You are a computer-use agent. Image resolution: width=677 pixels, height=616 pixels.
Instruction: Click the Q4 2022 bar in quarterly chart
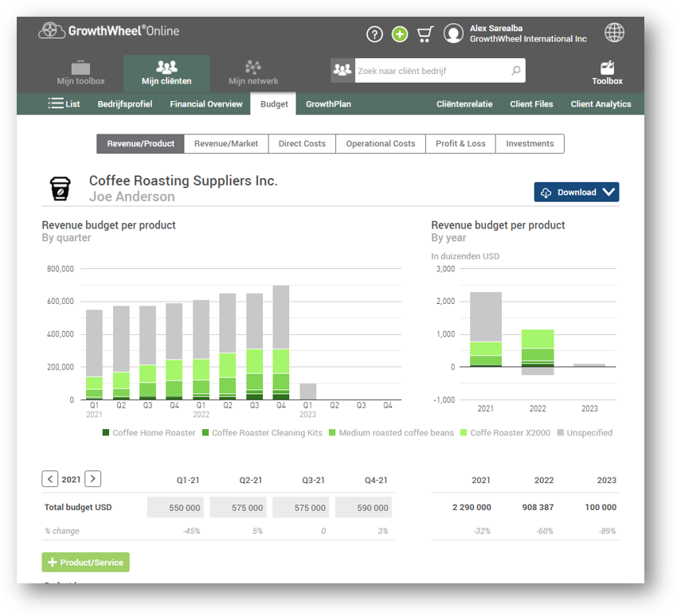click(281, 342)
